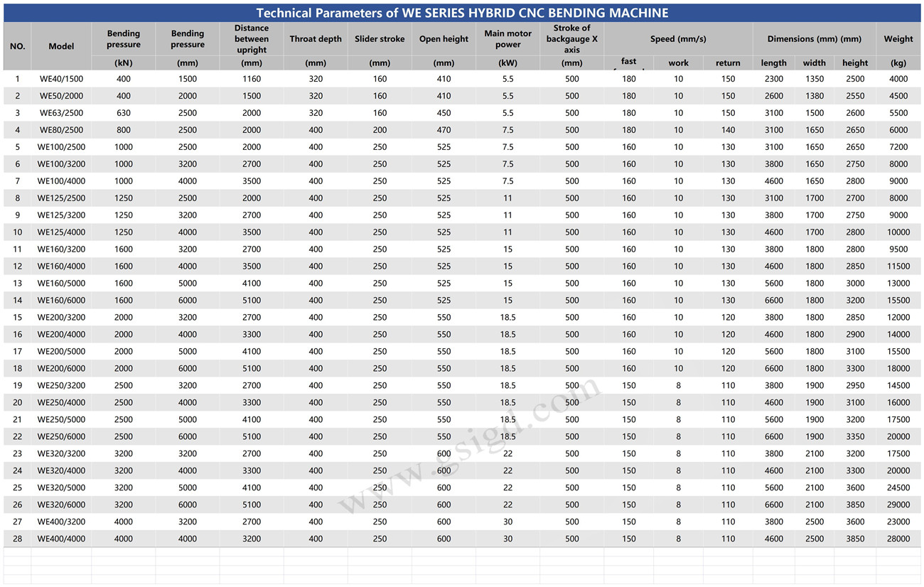Click distance value '1160' in WE40/1500 row
This screenshot has height=587, width=924.
click(x=252, y=79)
